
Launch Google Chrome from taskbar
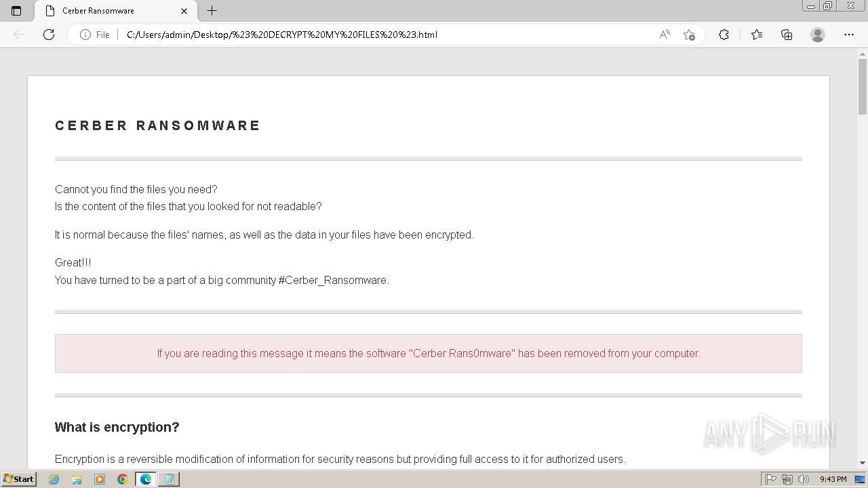pyautogui.click(x=123, y=479)
